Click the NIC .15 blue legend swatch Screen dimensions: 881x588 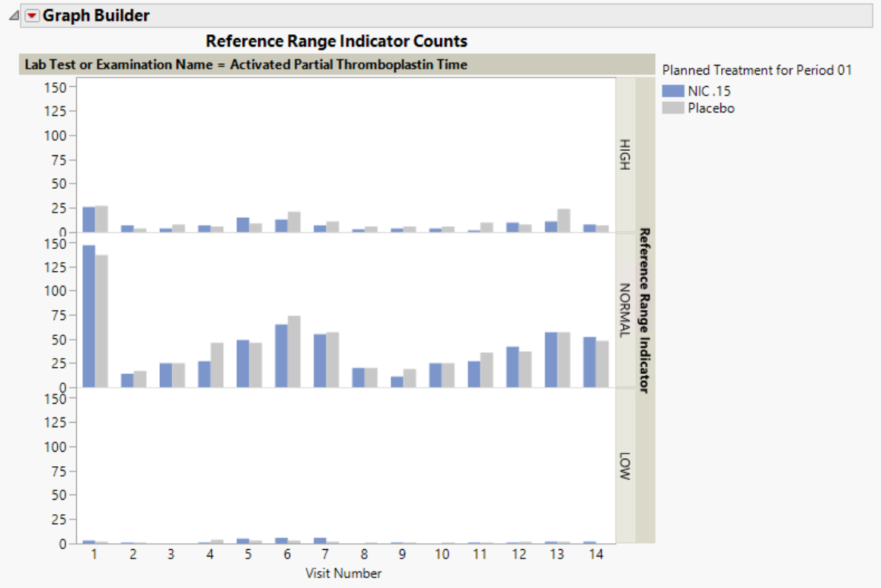click(672, 91)
